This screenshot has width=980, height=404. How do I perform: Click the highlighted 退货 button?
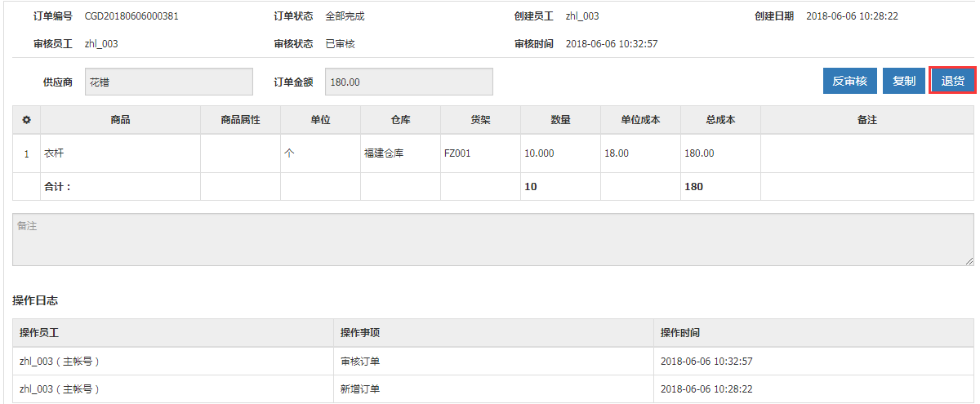tap(952, 81)
